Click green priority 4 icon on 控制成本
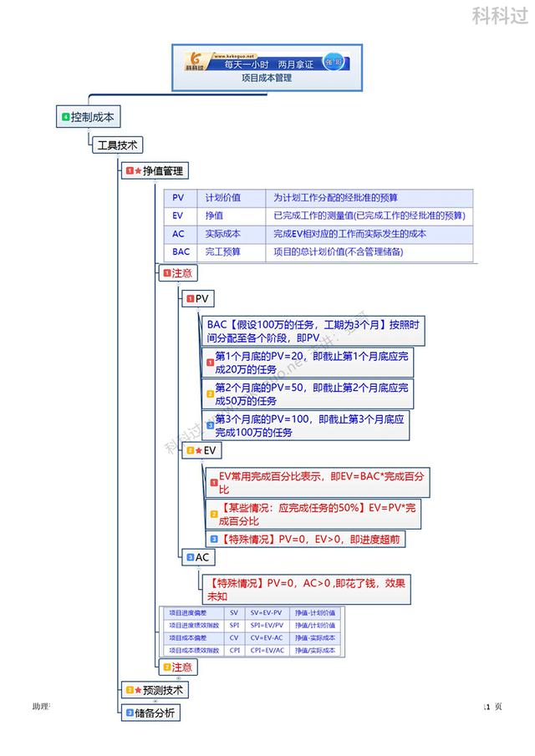This screenshot has width=535, height=756. click(65, 117)
